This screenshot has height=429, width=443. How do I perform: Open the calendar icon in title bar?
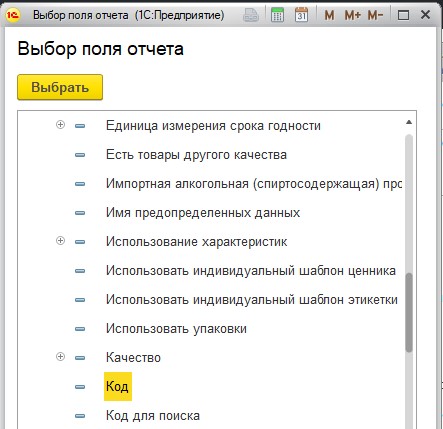pos(301,15)
